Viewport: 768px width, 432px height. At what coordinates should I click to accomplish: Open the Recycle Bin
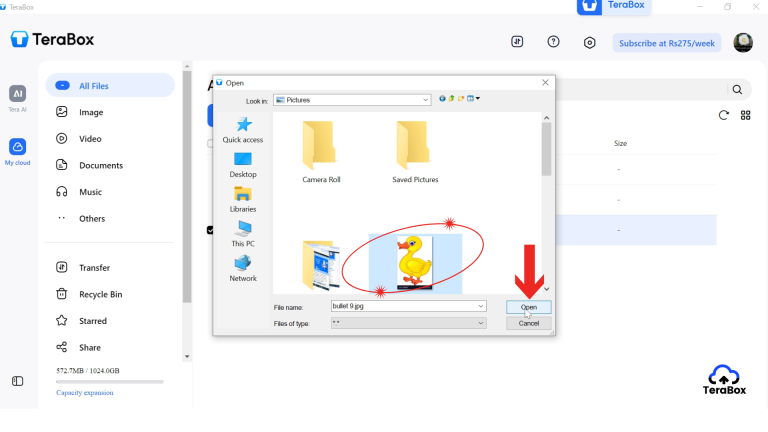[x=100, y=294]
